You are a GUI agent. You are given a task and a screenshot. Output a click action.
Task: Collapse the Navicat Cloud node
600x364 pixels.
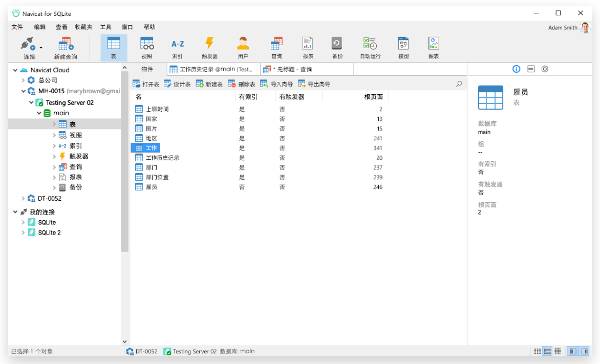(x=15, y=70)
